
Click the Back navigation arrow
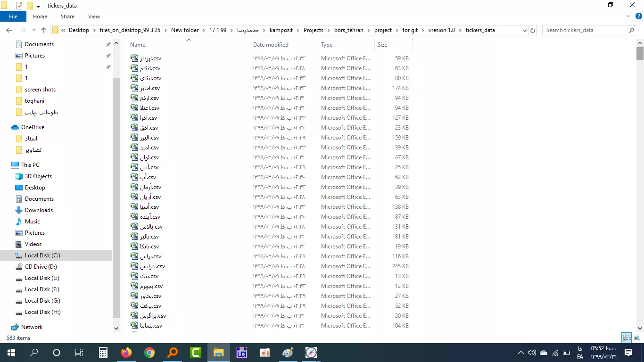click(9, 30)
